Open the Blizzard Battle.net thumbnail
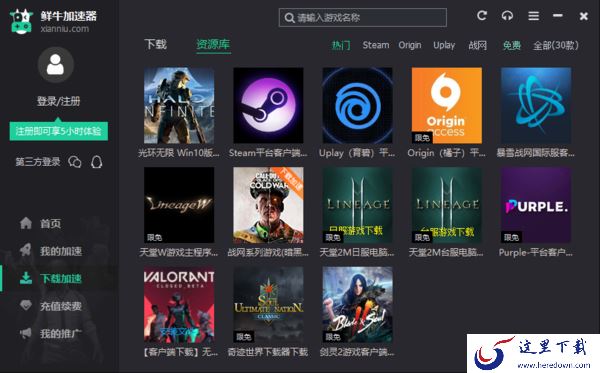The width and height of the screenshot is (600, 373). (536, 105)
